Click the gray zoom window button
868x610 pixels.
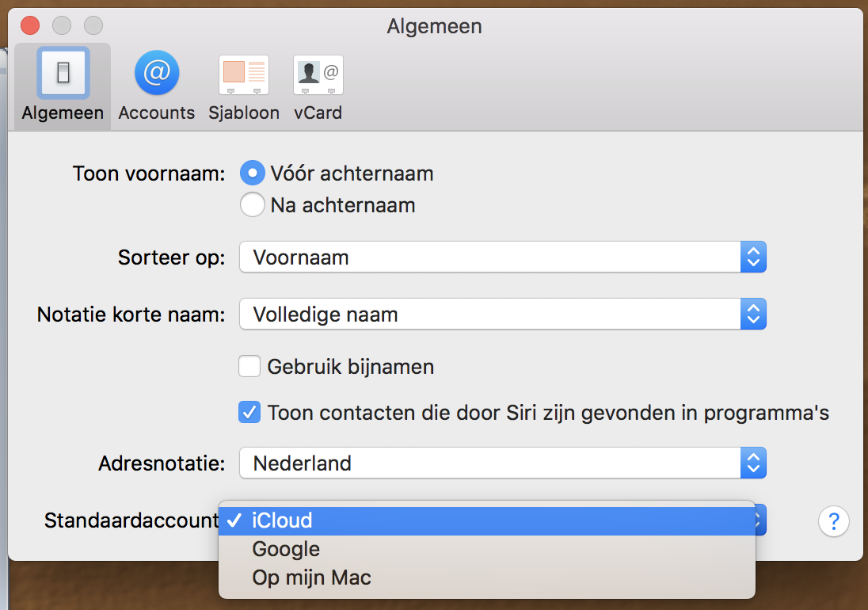93,26
